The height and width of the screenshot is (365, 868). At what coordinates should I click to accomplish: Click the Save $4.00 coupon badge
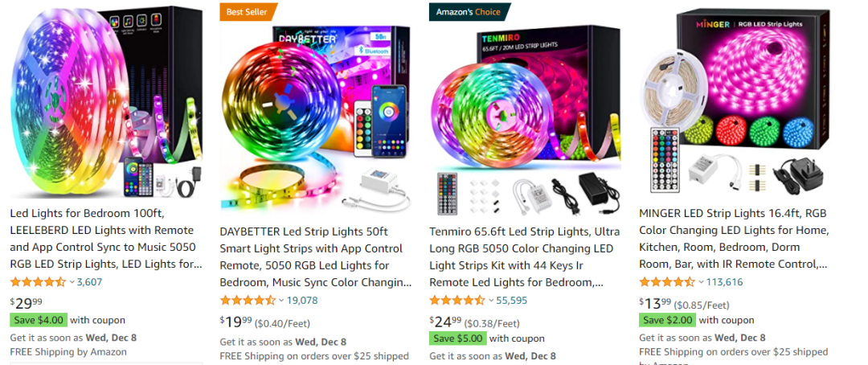(39, 320)
